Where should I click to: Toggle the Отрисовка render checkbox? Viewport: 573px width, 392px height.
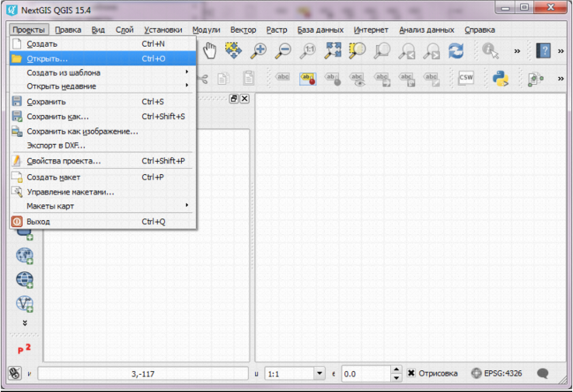click(411, 373)
